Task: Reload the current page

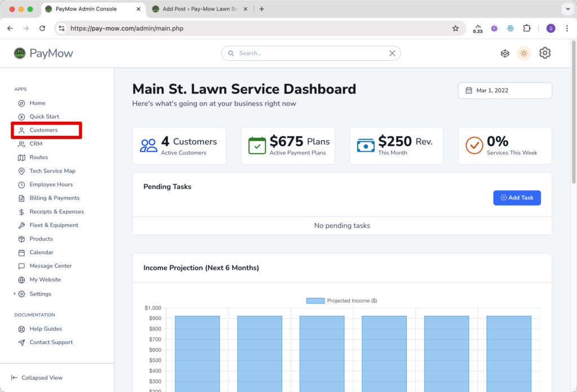Action: tap(42, 28)
